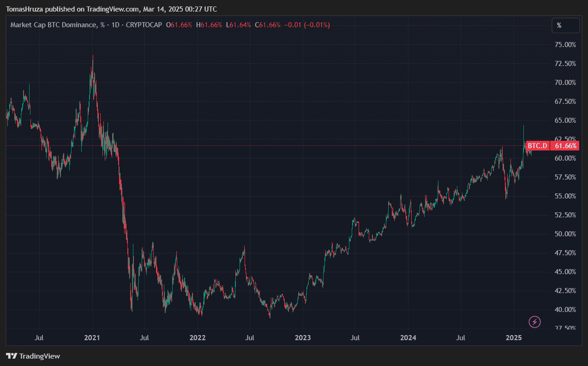Select the 2024 label on time axis
This screenshot has width=588, height=366.
408,338
